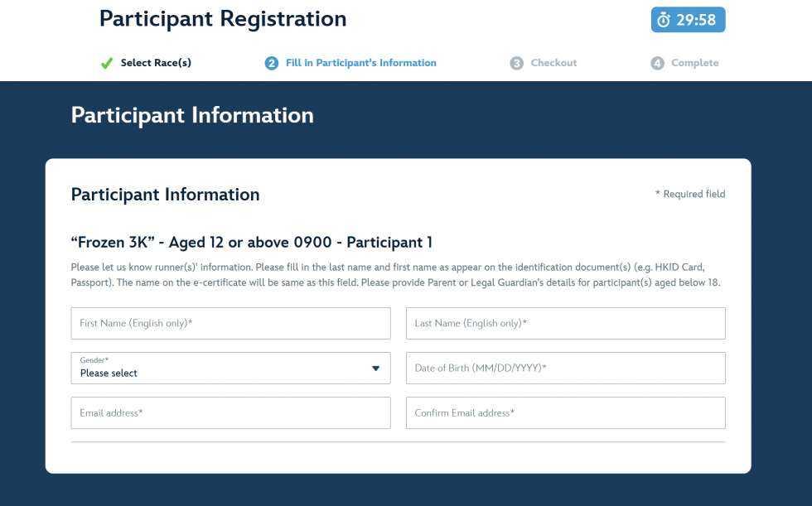This screenshot has width=812, height=506.
Task: Click the step 2 circle icon
Action: click(x=271, y=63)
